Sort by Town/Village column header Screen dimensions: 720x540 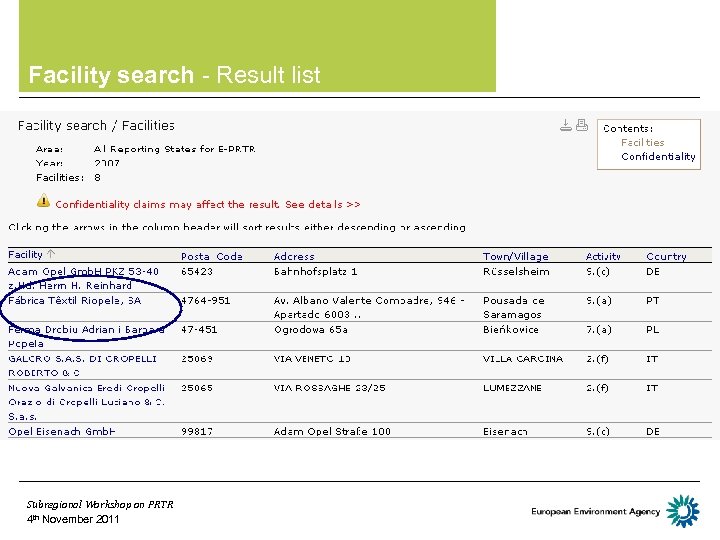pos(516,256)
